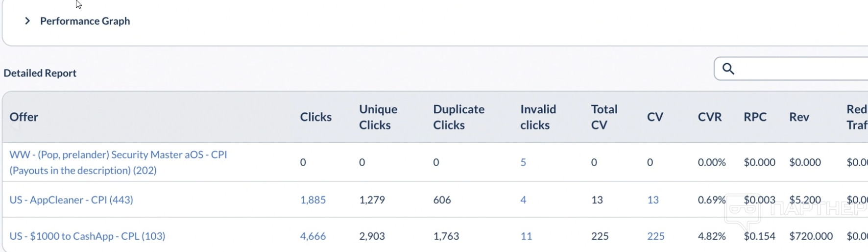Click the search magnifier icon
Screen dimensions: 868x252
(x=728, y=69)
